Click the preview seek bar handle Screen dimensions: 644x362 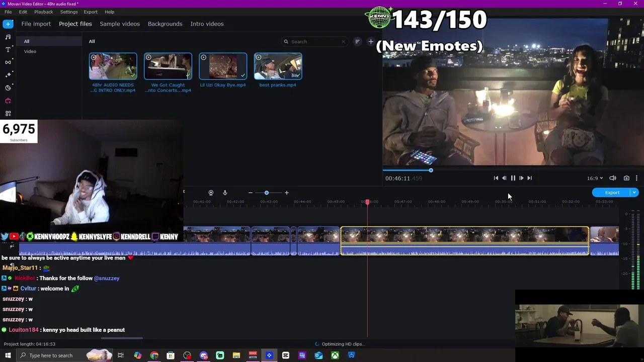431,170
